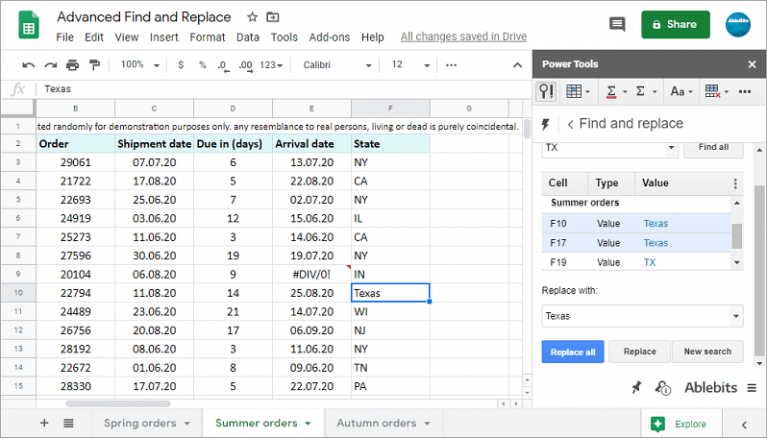Click the Ablebits info support icon

tap(663, 388)
